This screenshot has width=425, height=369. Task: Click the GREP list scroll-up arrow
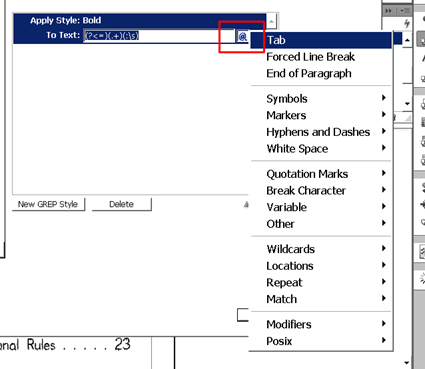click(271, 21)
